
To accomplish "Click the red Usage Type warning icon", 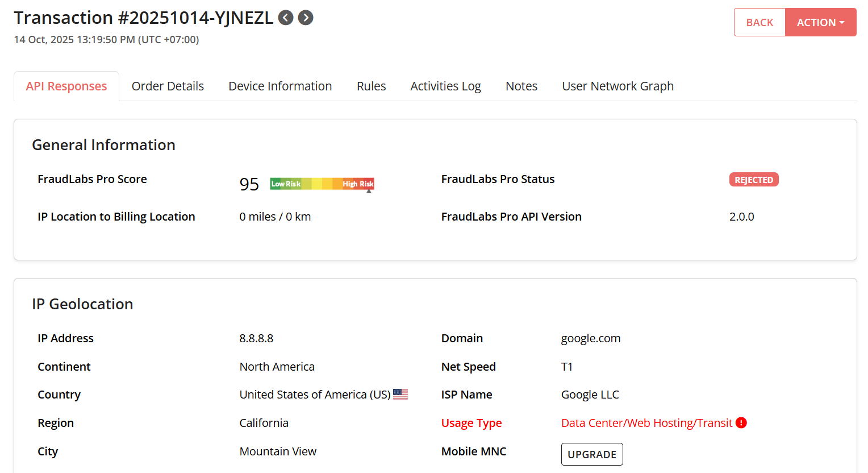I will pyautogui.click(x=741, y=422).
